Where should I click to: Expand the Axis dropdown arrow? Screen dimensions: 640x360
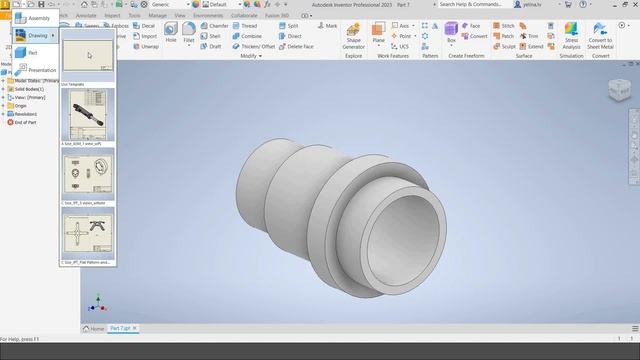[x=413, y=26]
